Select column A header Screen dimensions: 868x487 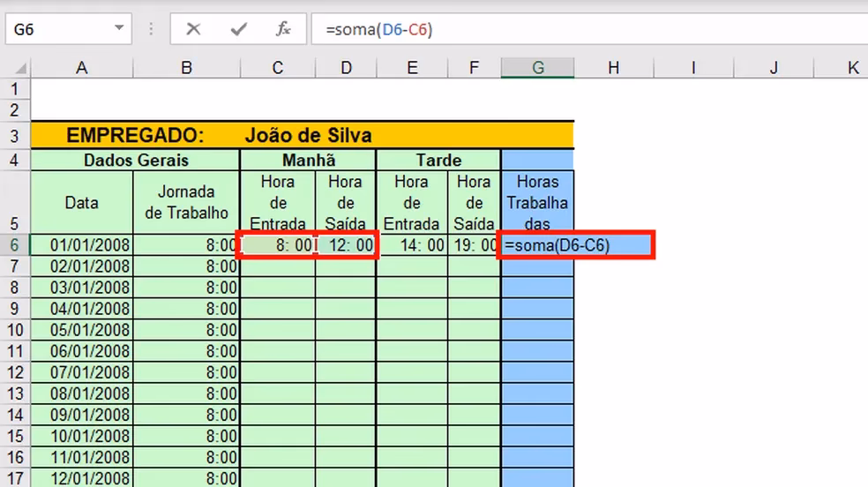[x=82, y=68]
